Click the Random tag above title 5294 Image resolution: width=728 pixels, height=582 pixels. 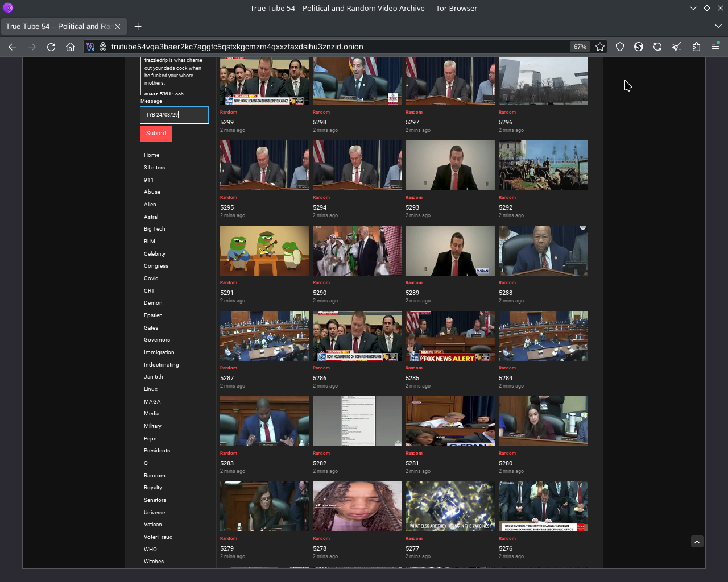pyautogui.click(x=321, y=198)
